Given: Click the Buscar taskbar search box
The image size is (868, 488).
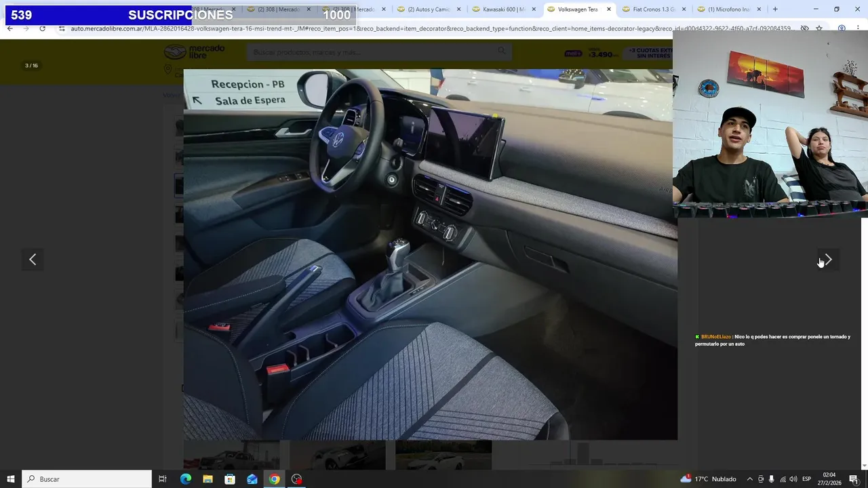Looking at the screenshot, I should (87, 479).
